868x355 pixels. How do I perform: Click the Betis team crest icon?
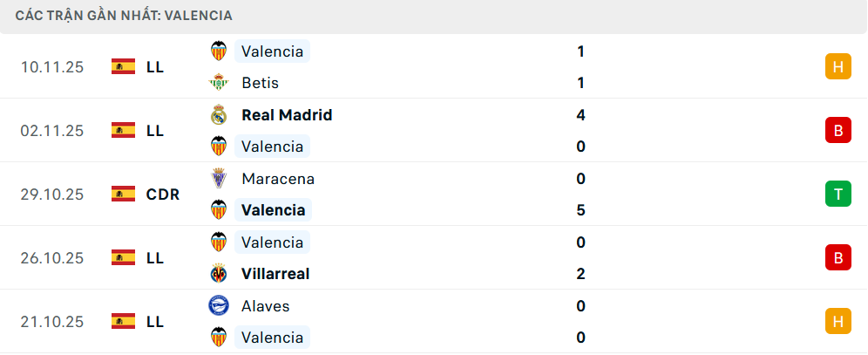(219, 83)
